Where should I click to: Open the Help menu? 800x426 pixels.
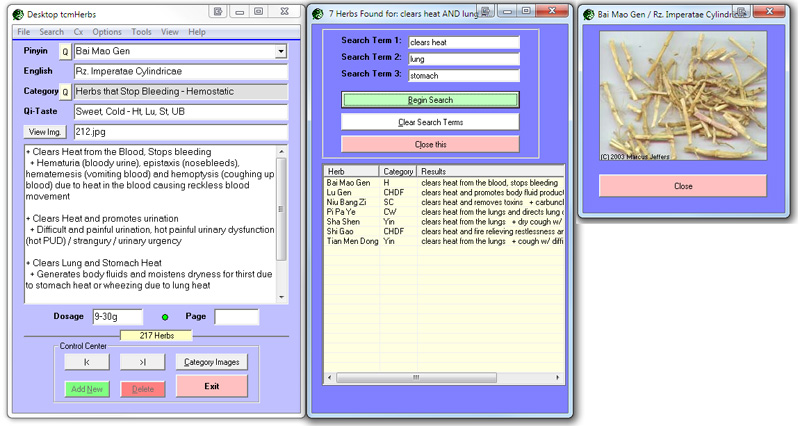[196, 32]
